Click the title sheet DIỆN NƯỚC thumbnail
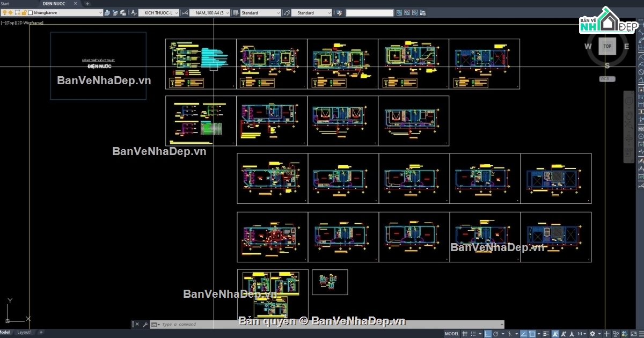Viewport: 644px width, 338px height. coord(98,65)
